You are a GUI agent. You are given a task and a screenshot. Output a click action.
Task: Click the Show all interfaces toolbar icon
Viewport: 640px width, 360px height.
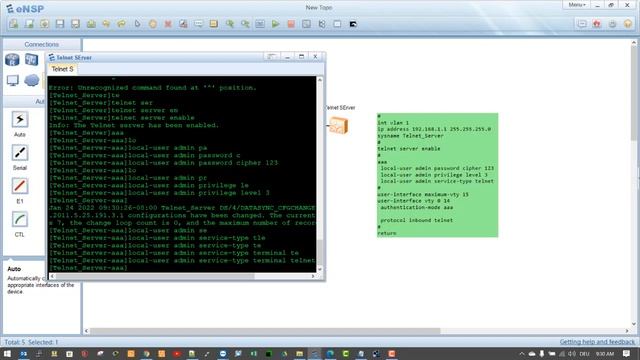[x=322, y=24]
